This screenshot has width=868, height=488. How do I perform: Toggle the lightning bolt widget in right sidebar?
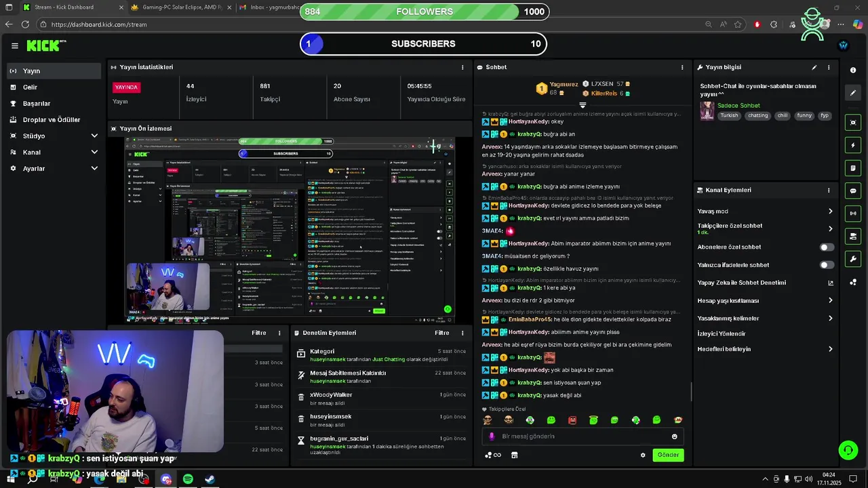click(853, 145)
